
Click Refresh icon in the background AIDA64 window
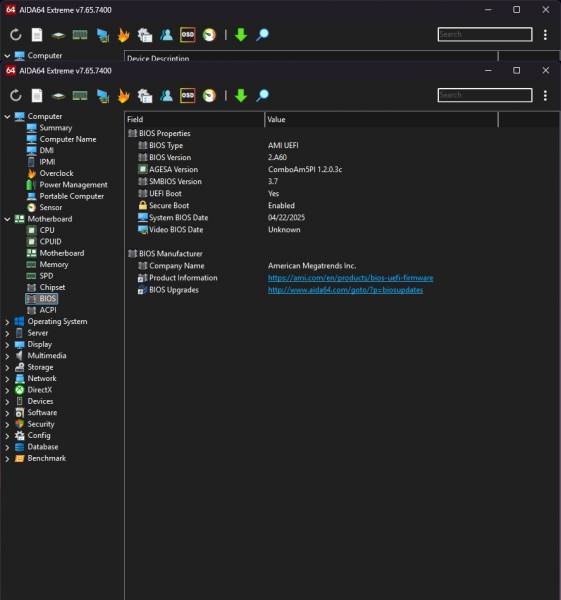click(16, 35)
